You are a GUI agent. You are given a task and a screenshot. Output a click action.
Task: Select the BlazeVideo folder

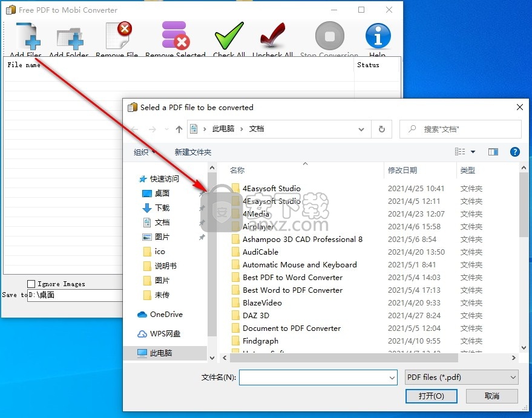(262, 302)
